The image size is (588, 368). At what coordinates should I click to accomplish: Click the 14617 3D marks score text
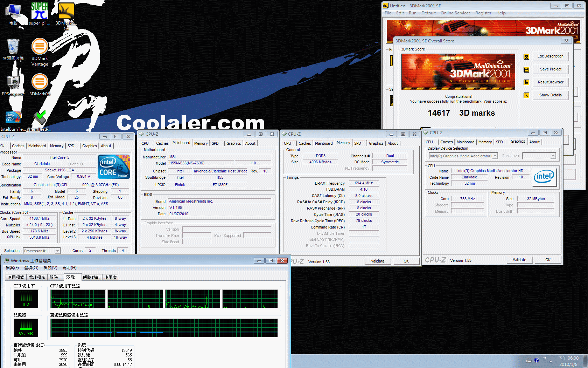[x=461, y=113]
